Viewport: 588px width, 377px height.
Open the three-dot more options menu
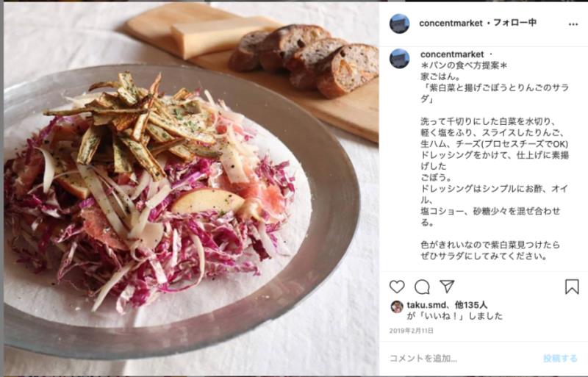click(x=573, y=24)
